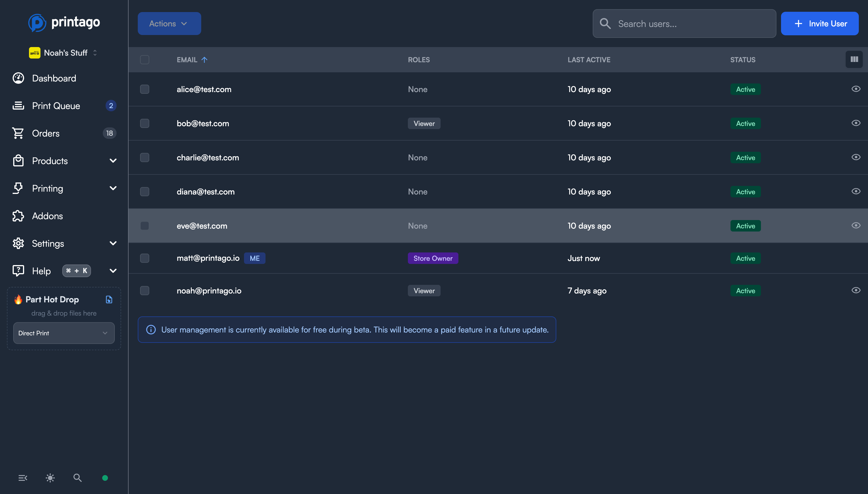
Task: Open Orders using the cart icon
Action: [18, 133]
